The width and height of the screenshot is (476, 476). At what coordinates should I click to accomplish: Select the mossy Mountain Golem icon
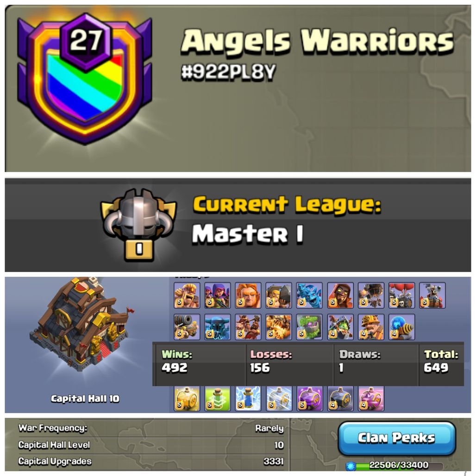tap(309, 326)
